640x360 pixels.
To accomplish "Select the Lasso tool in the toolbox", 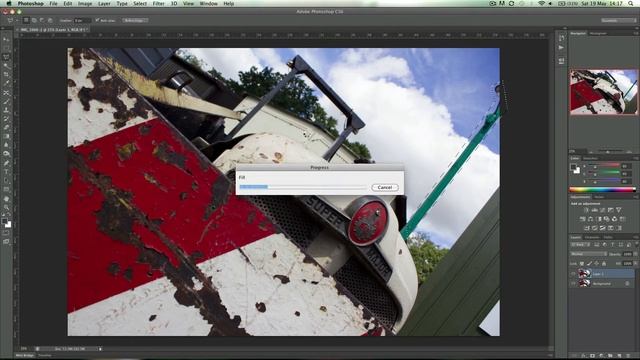I will click(6, 58).
